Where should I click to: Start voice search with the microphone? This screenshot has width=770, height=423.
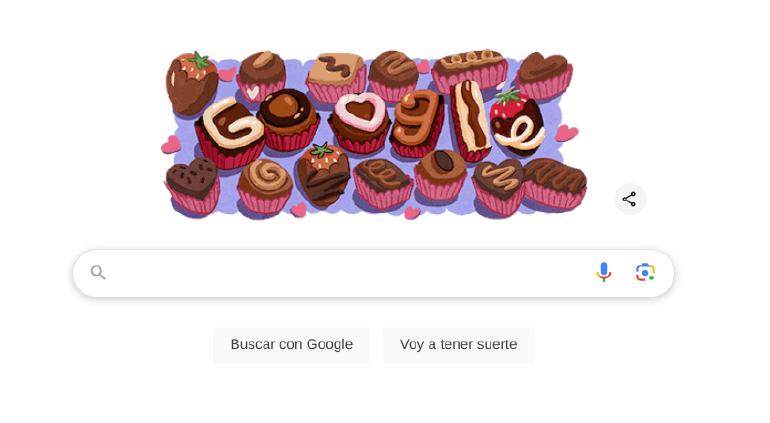(x=604, y=272)
